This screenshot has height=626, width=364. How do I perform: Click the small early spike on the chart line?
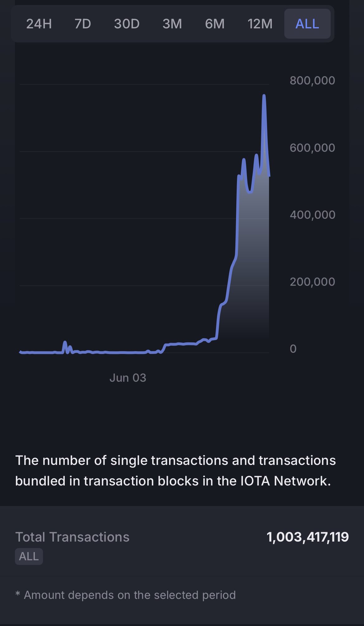(65, 343)
